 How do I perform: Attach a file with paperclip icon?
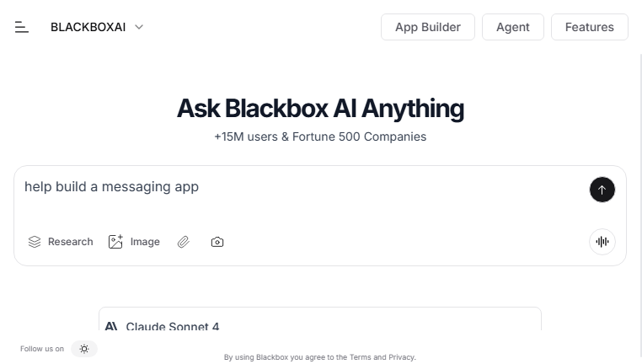pyautogui.click(x=184, y=242)
